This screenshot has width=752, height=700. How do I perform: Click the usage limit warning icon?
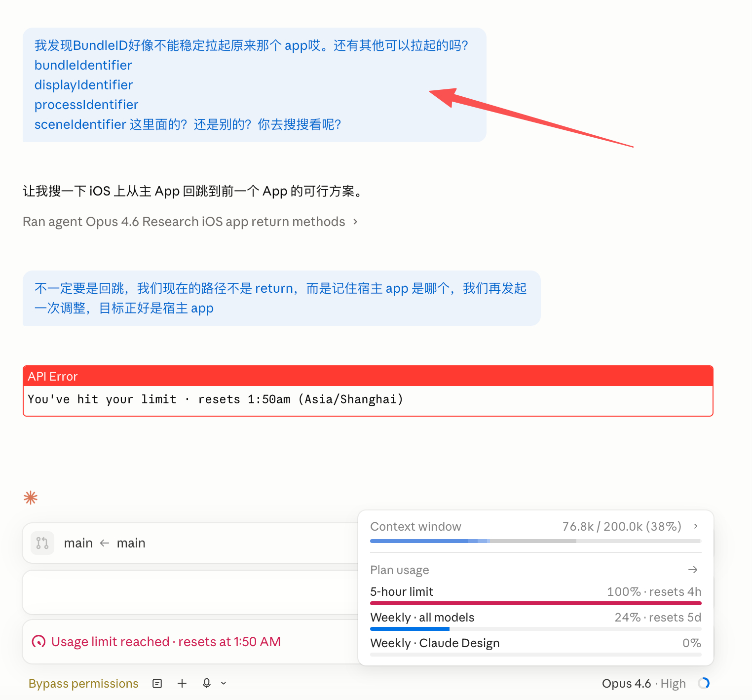(38, 642)
